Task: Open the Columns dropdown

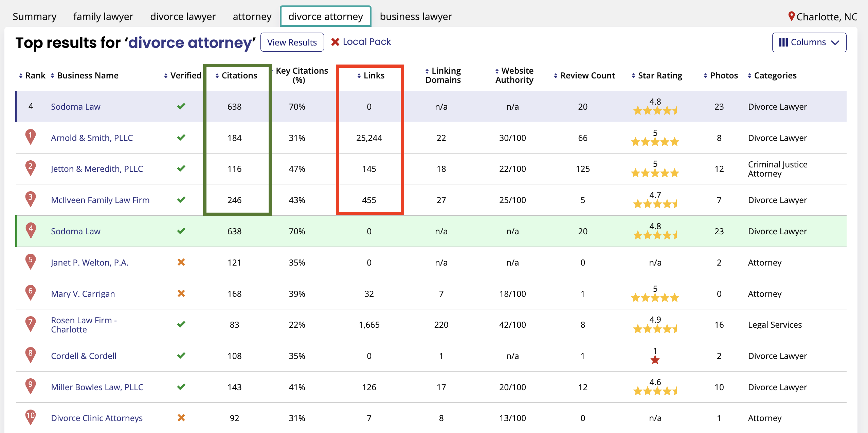Action: [809, 42]
